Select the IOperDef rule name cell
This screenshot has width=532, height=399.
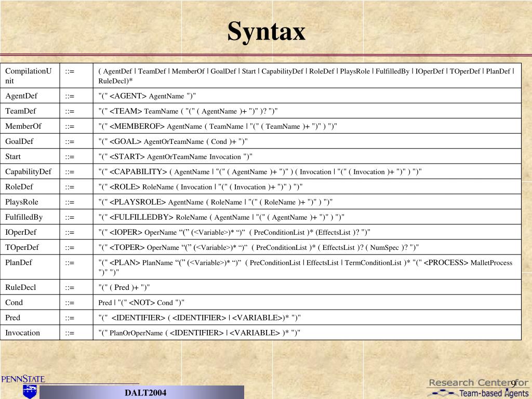[30, 232]
